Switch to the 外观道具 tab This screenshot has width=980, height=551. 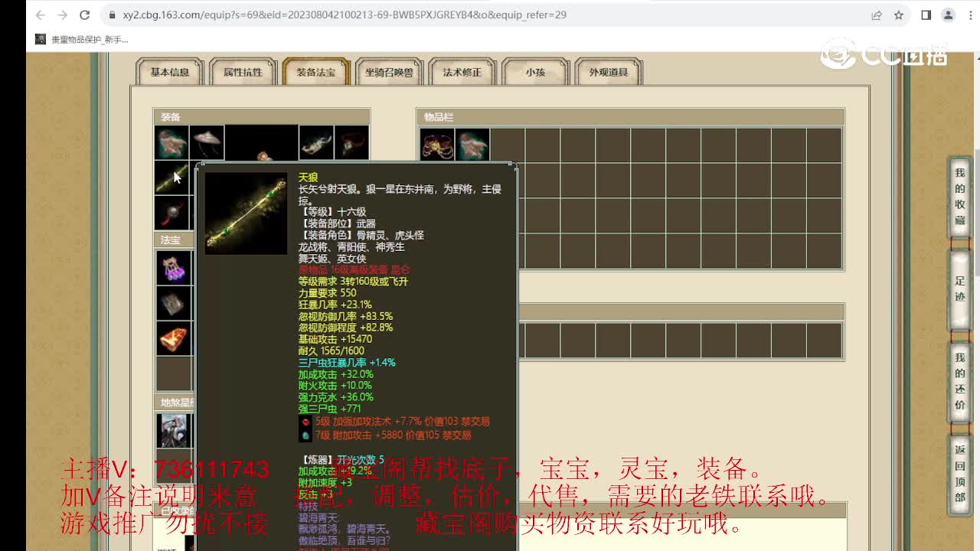pos(609,73)
